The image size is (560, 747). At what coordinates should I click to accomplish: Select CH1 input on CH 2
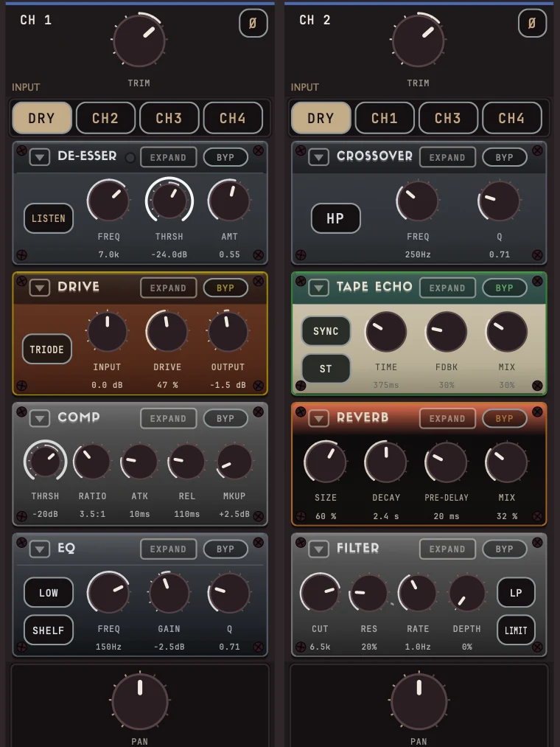click(385, 118)
